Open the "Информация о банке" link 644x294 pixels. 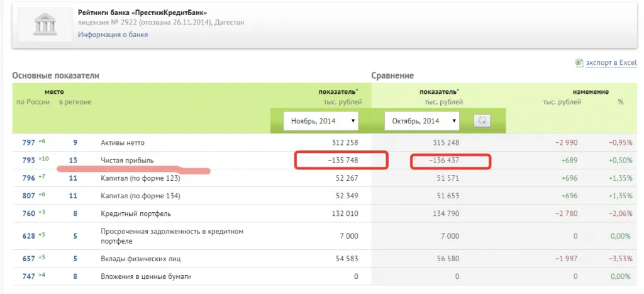(x=113, y=35)
